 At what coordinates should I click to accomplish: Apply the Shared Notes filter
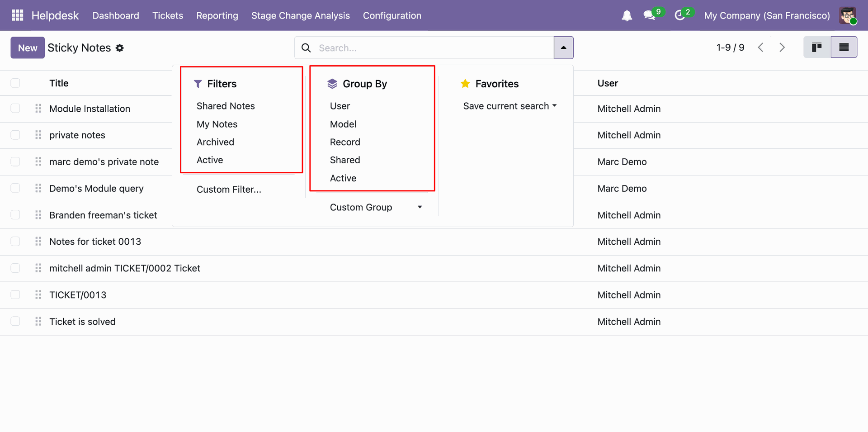(x=226, y=106)
